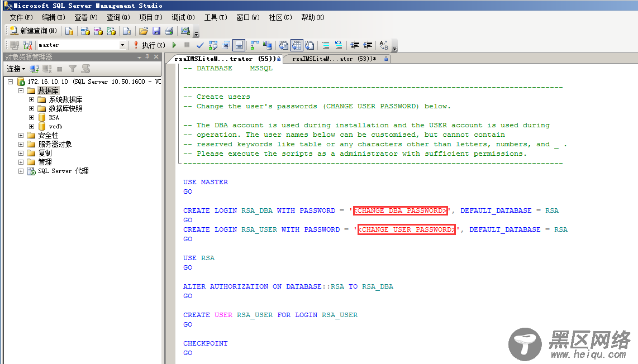Image resolution: width=638 pixels, height=364 pixels.
Task: Collapse the 数据库 folder node
Action: pyautogui.click(x=21, y=90)
